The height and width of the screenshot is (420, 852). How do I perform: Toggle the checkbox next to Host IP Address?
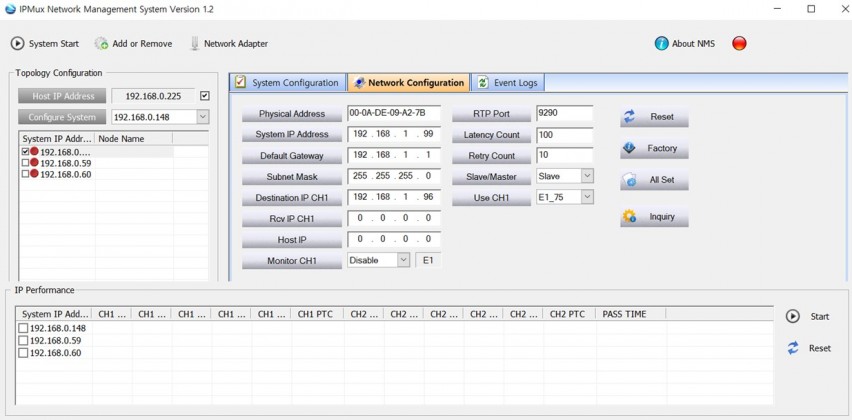tap(204, 96)
